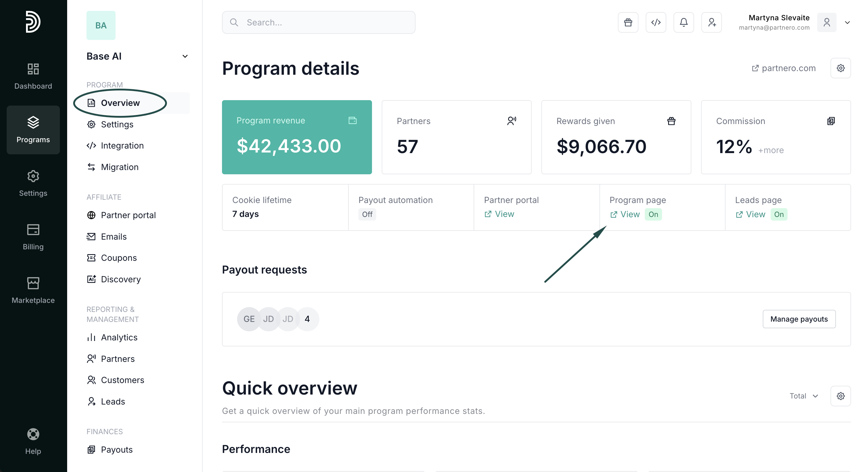Click the Program page On status badge
868x472 pixels.
[653, 215]
